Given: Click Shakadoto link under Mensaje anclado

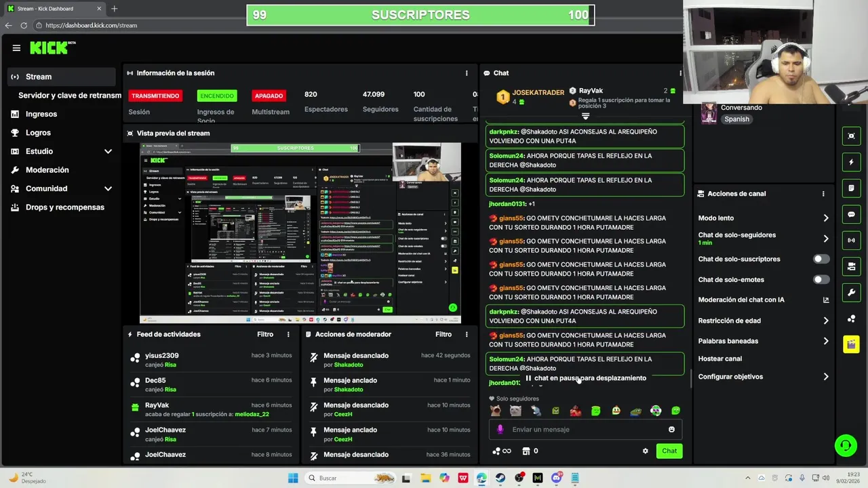Looking at the screenshot, I should [x=349, y=390].
